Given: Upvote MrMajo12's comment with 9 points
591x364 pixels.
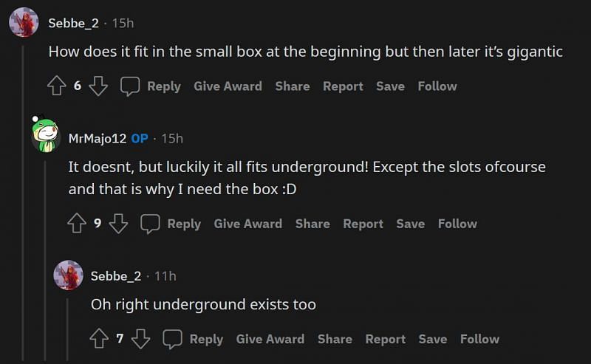Looking at the screenshot, I should [x=77, y=224].
